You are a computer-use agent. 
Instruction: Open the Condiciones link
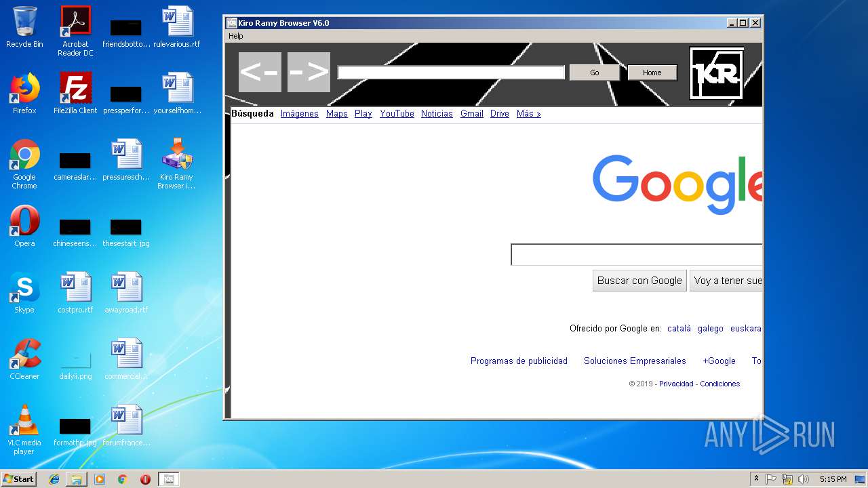720,384
